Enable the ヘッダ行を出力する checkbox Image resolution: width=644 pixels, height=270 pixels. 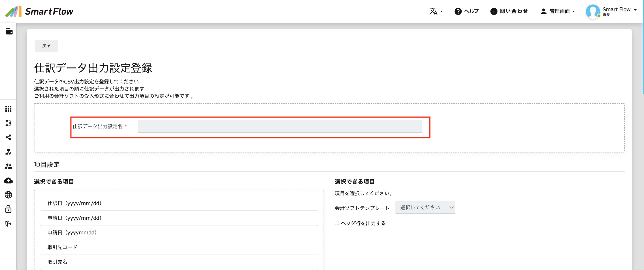(x=337, y=223)
